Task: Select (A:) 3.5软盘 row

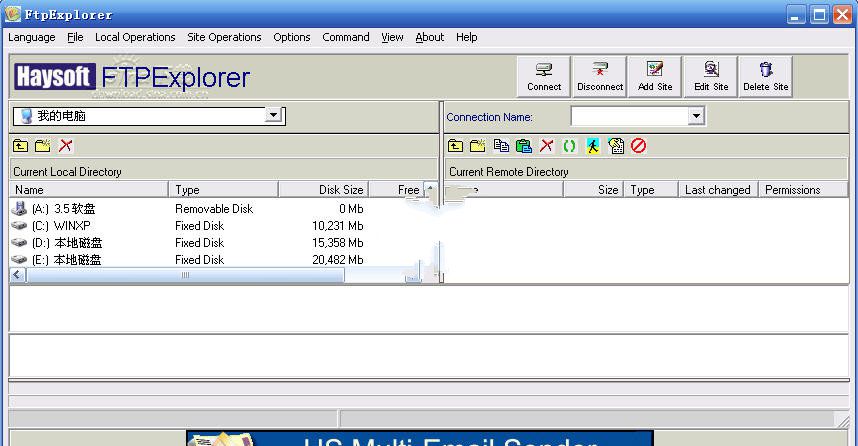Action: [188, 208]
